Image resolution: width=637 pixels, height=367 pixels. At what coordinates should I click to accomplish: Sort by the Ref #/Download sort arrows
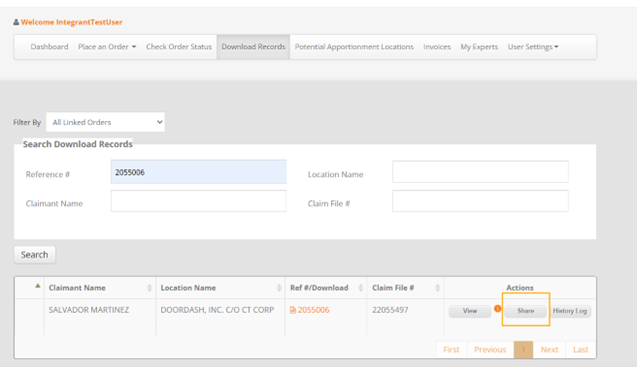361,288
